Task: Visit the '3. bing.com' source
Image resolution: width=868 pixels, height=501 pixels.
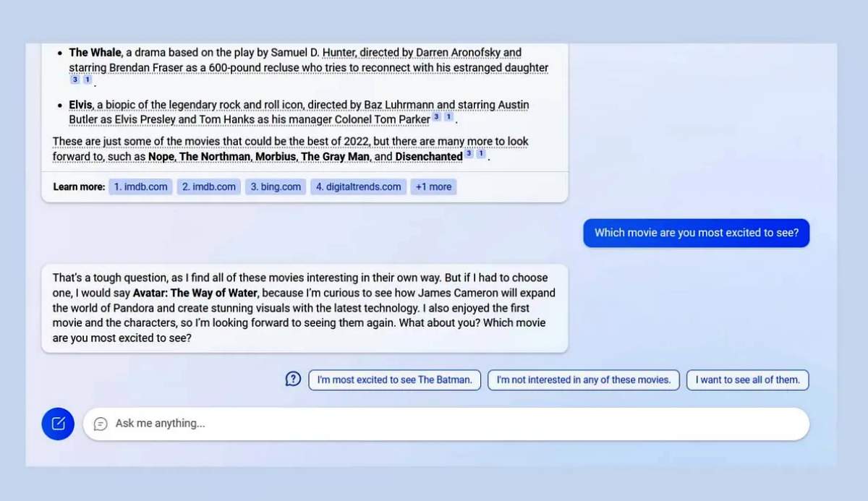Action: click(x=276, y=187)
